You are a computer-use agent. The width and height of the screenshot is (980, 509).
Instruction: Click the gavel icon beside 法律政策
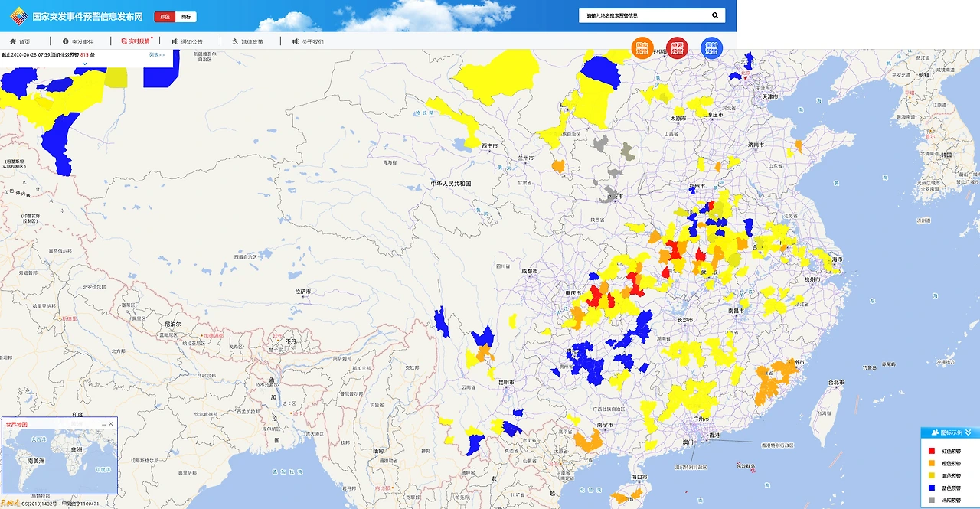point(235,41)
